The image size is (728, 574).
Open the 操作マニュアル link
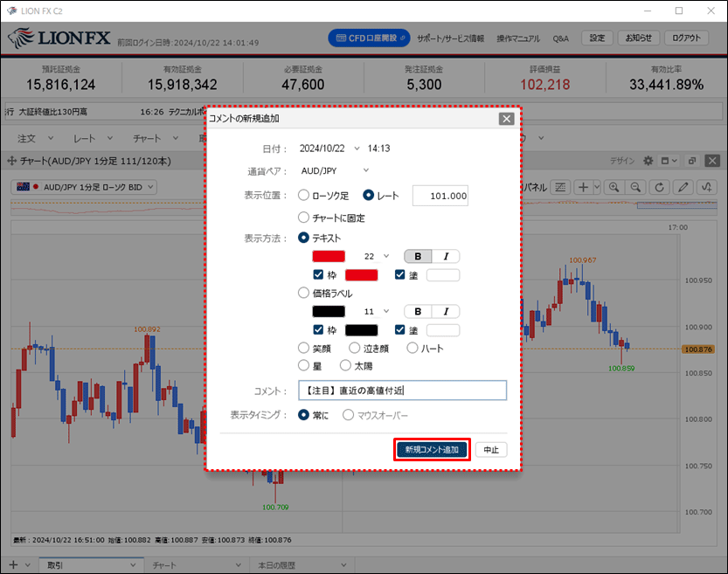[x=518, y=38]
